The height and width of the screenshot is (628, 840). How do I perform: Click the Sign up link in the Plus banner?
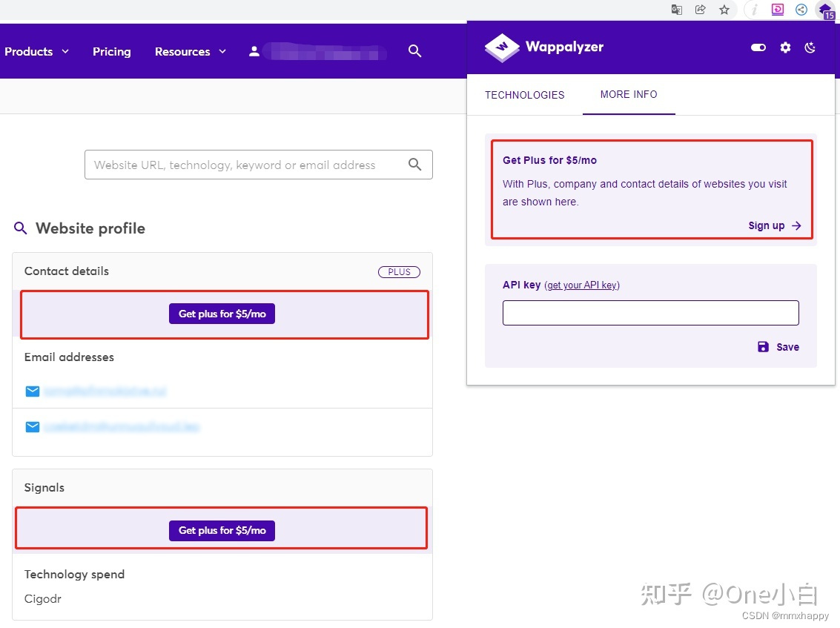tap(766, 225)
